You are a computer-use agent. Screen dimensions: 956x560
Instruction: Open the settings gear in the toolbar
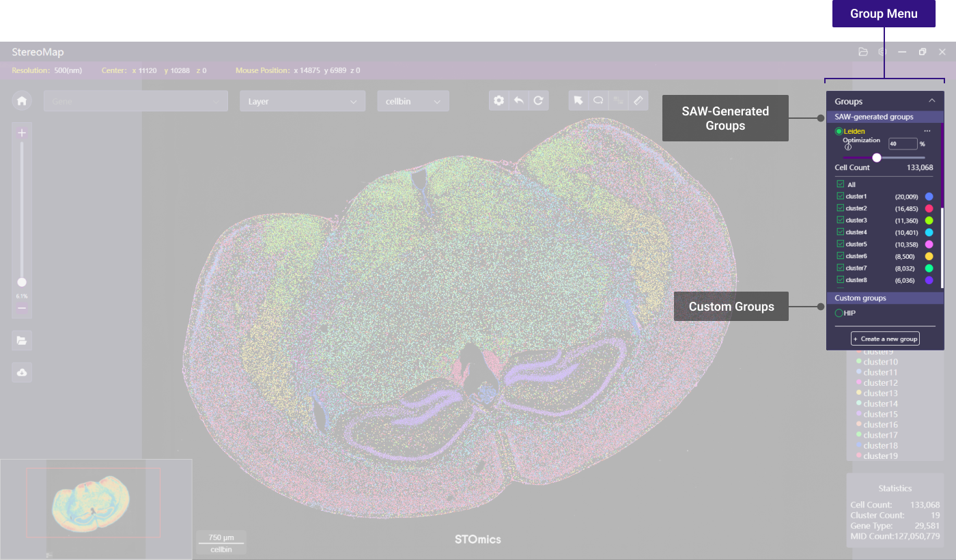[x=499, y=100]
